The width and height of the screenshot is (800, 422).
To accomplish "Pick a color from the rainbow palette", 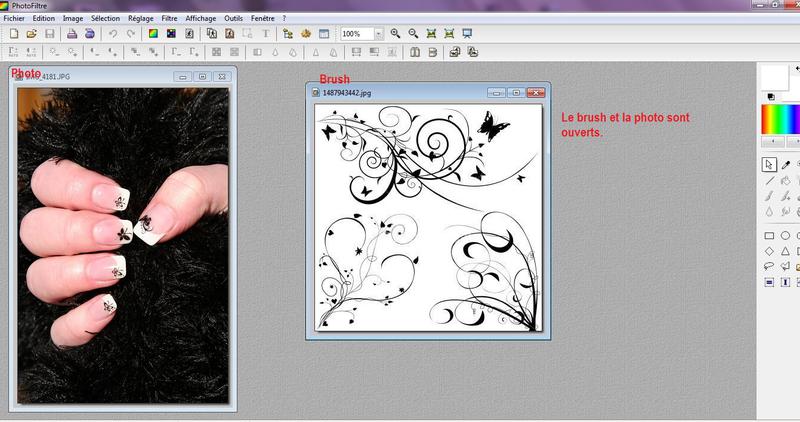I will (779, 118).
